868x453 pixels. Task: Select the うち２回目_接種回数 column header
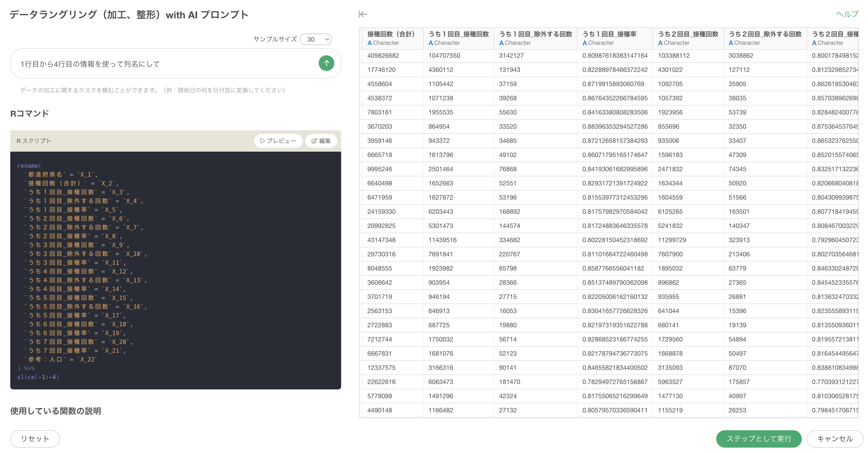coord(688,38)
